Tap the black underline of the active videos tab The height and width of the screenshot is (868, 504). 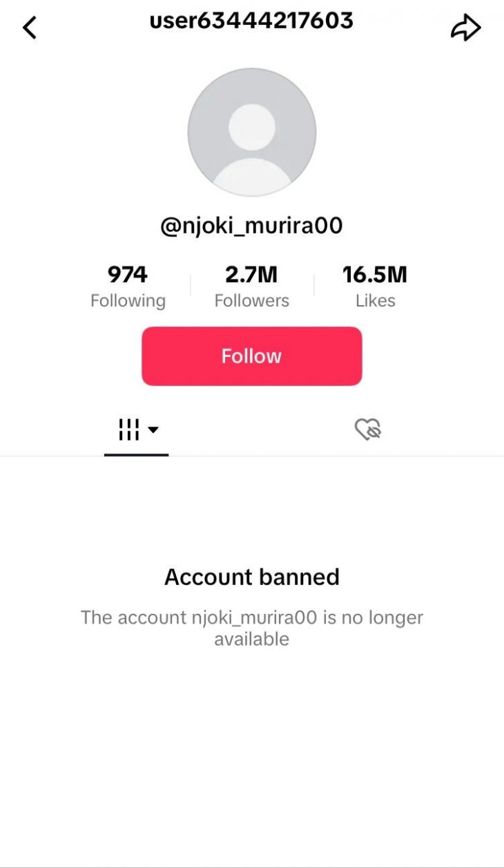pyautogui.click(x=136, y=455)
